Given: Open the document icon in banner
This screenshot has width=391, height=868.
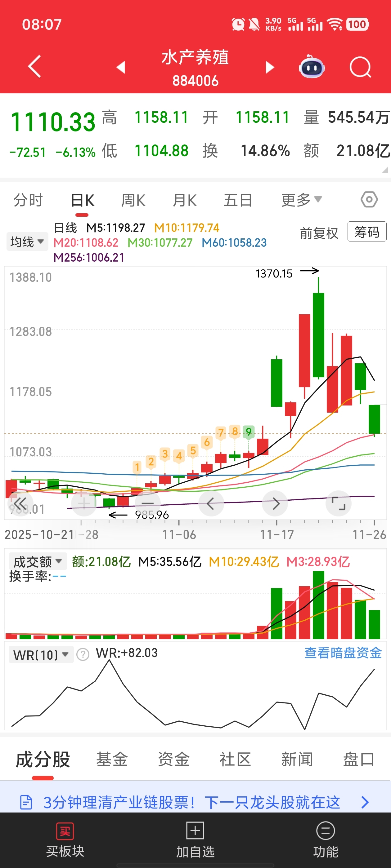Looking at the screenshot, I should (26, 802).
